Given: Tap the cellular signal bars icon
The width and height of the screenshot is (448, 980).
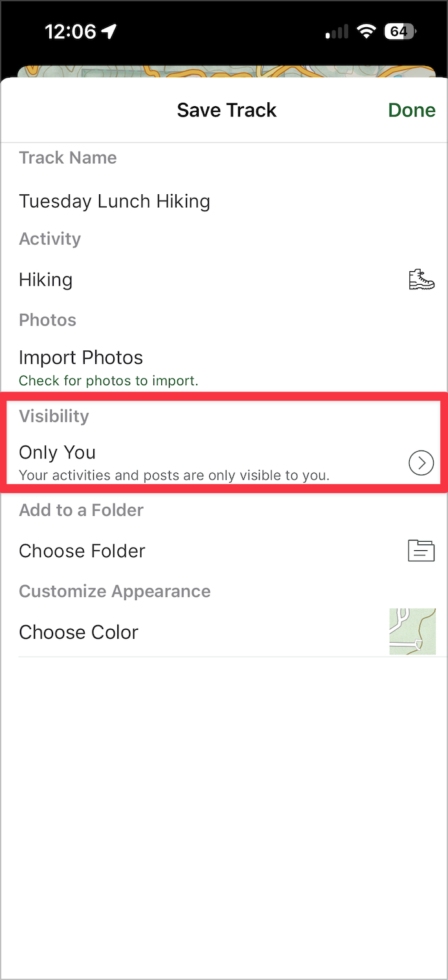Looking at the screenshot, I should coord(337,31).
